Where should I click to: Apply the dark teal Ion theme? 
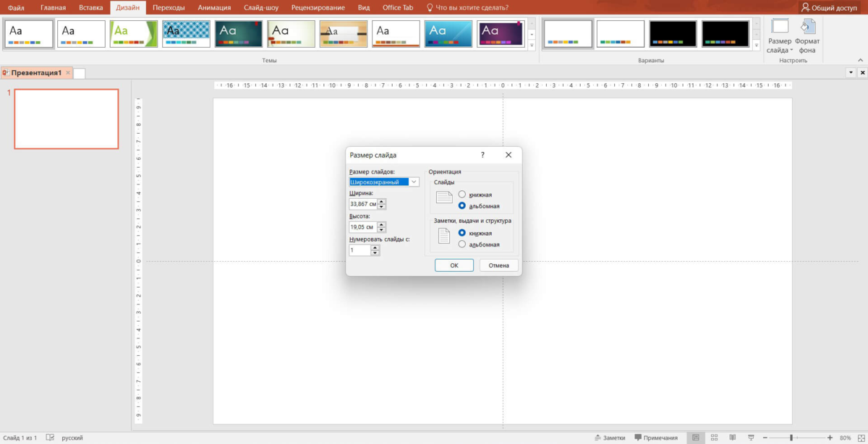pyautogui.click(x=239, y=33)
